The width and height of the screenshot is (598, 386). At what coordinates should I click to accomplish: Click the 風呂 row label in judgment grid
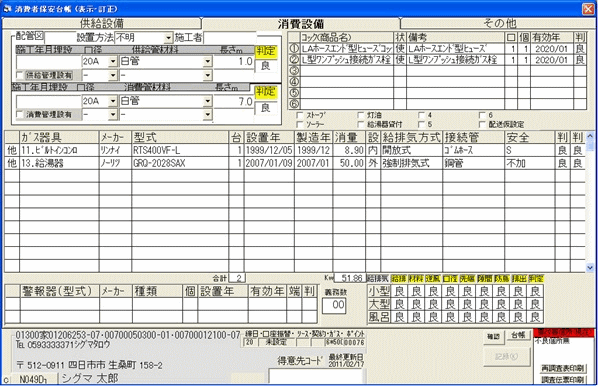(379, 317)
